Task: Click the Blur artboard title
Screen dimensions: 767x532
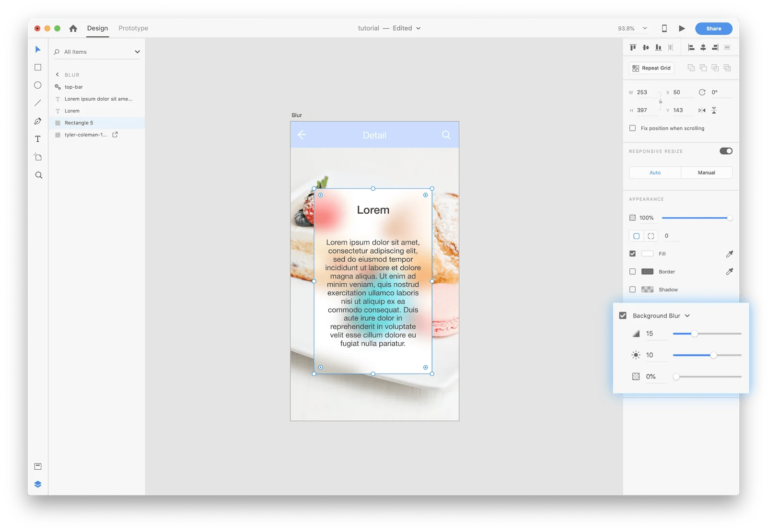Action: [x=297, y=115]
